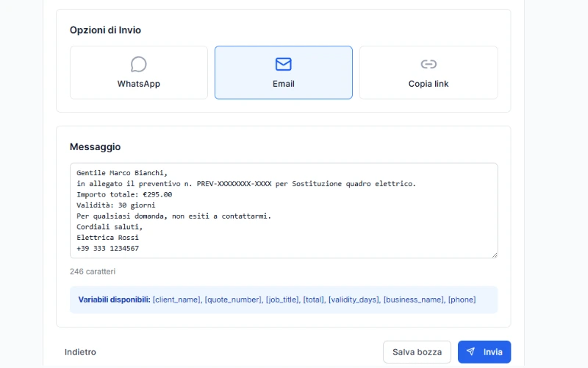The height and width of the screenshot is (368, 588).
Task: Click the [total] variable
Action: click(314, 300)
